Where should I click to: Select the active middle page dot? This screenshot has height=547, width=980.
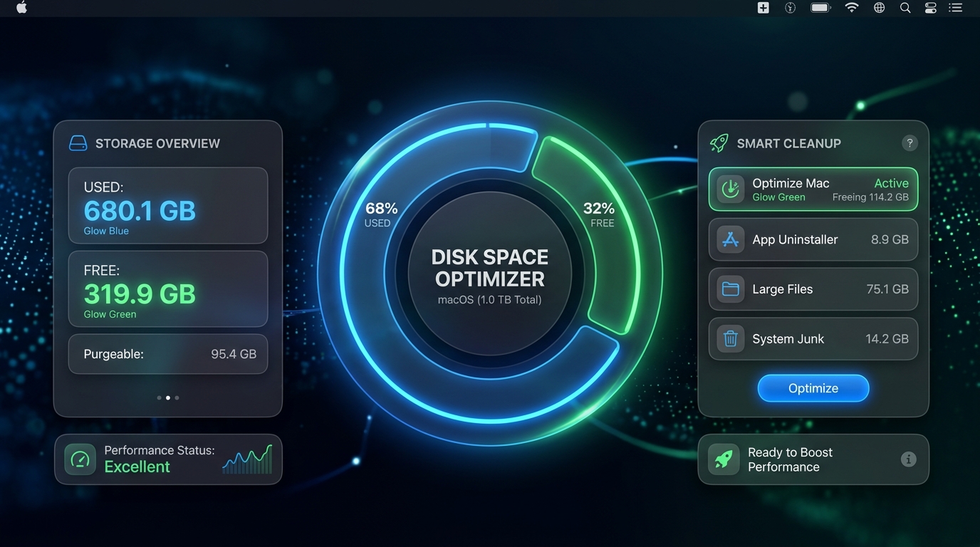[x=168, y=397]
